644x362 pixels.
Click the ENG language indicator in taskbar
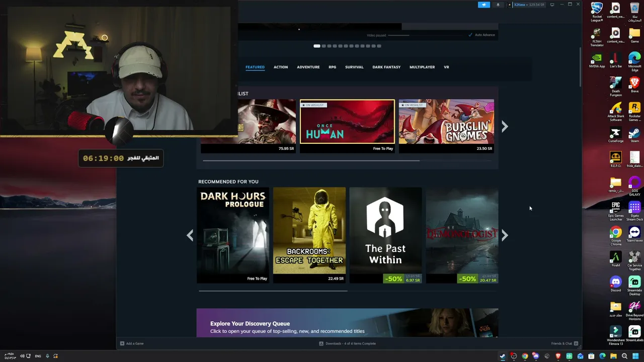pos(38,356)
